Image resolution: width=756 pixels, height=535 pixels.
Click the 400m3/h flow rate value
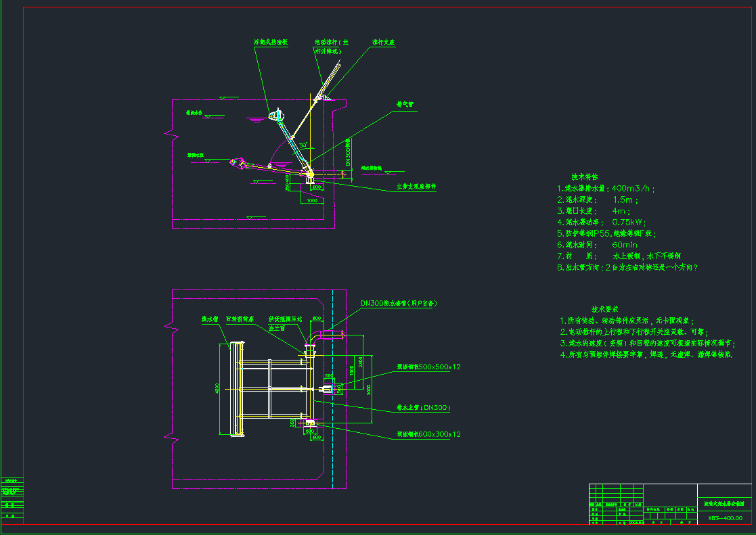tap(633, 188)
